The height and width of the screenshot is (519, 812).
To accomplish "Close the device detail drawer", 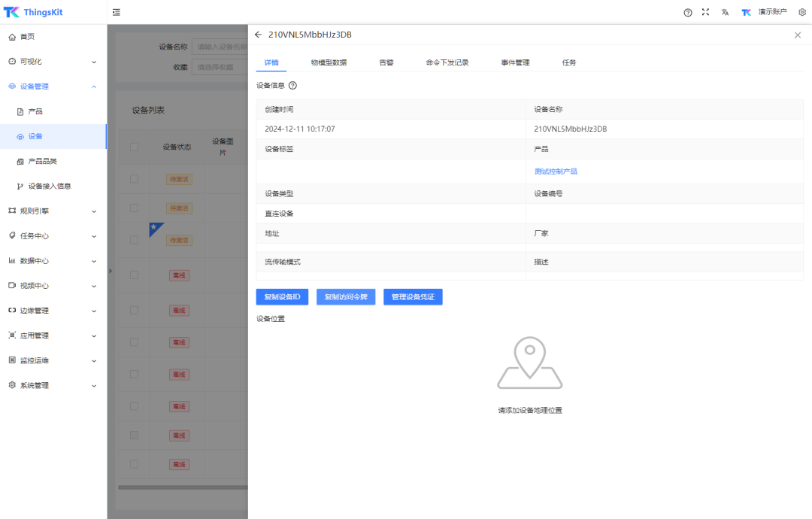I will tap(798, 35).
